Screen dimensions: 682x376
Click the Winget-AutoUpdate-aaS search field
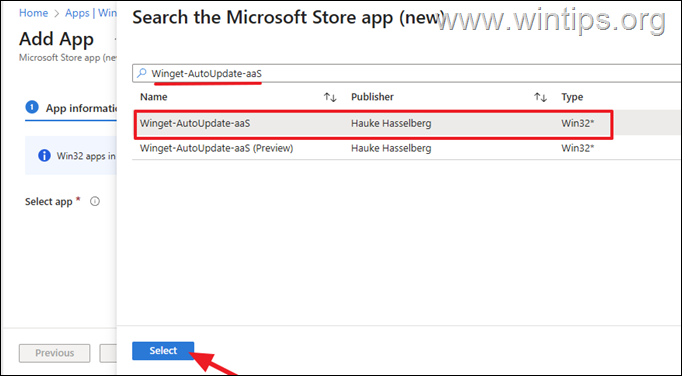coord(407,74)
